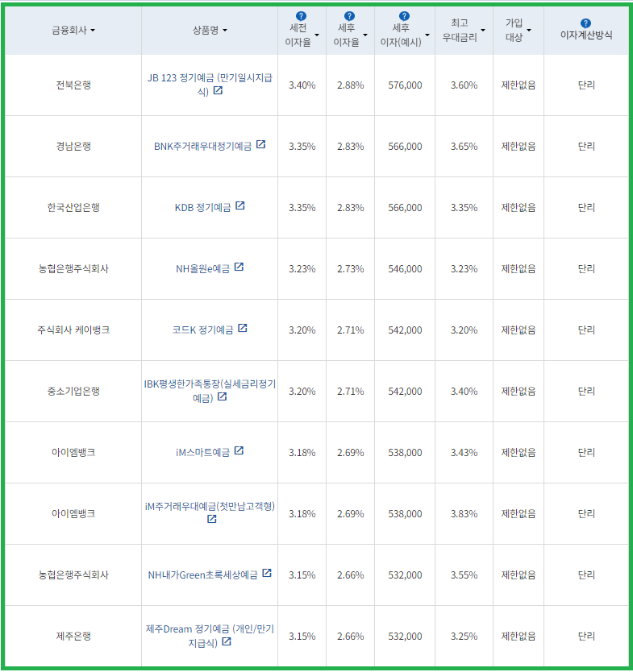Select 주식회사 케이뱅크 company cell
Screen dimensions: 633x672
(73, 330)
